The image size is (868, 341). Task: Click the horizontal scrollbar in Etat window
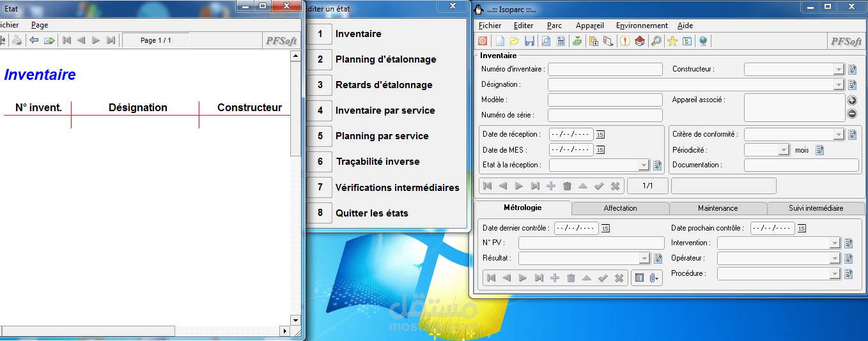[145, 331]
